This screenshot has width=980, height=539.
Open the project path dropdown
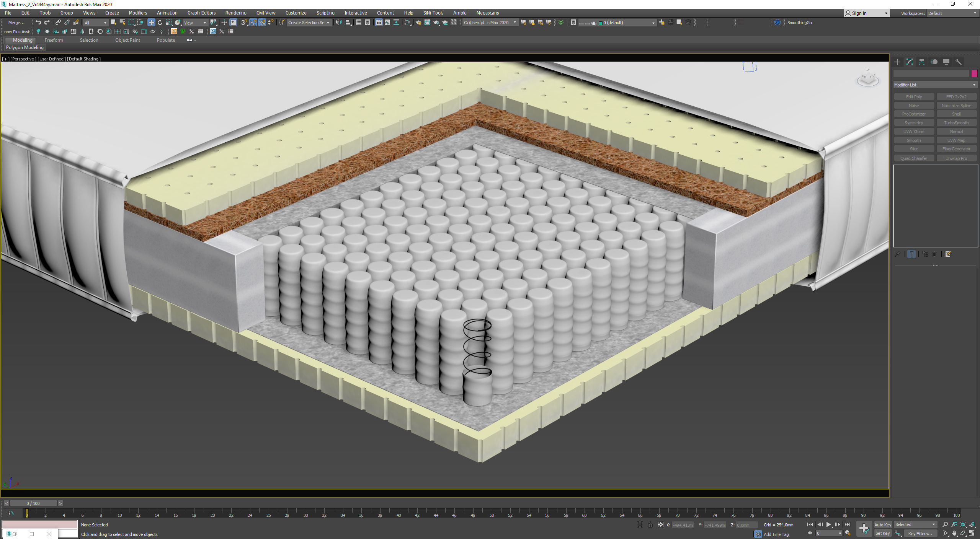point(490,23)
